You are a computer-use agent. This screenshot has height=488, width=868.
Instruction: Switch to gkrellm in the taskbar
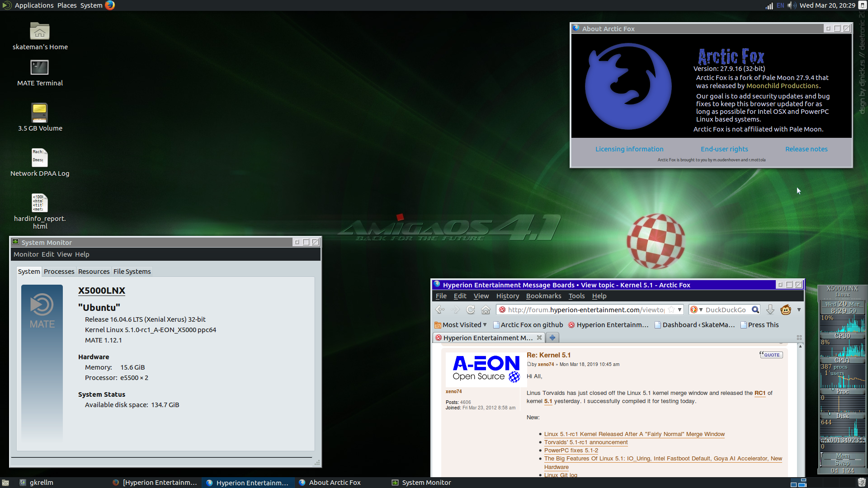pos(36,483)
